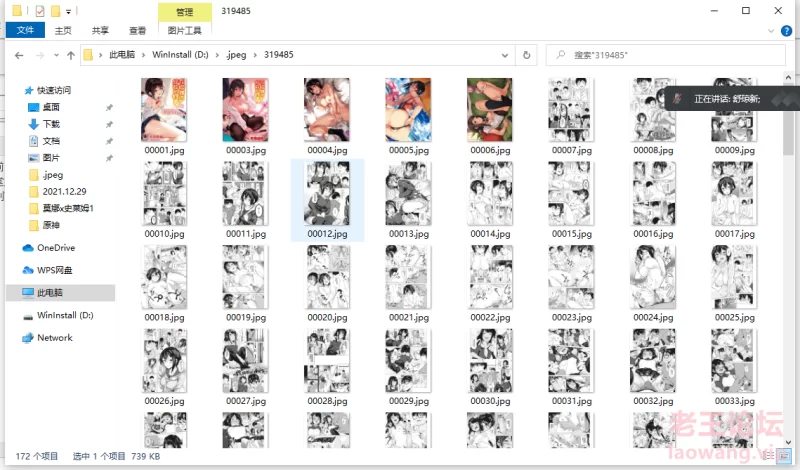Click WinInstall (D:) in the address breadcrumb
The height and width of the screenshot is (470, 800).
point(180,55)
